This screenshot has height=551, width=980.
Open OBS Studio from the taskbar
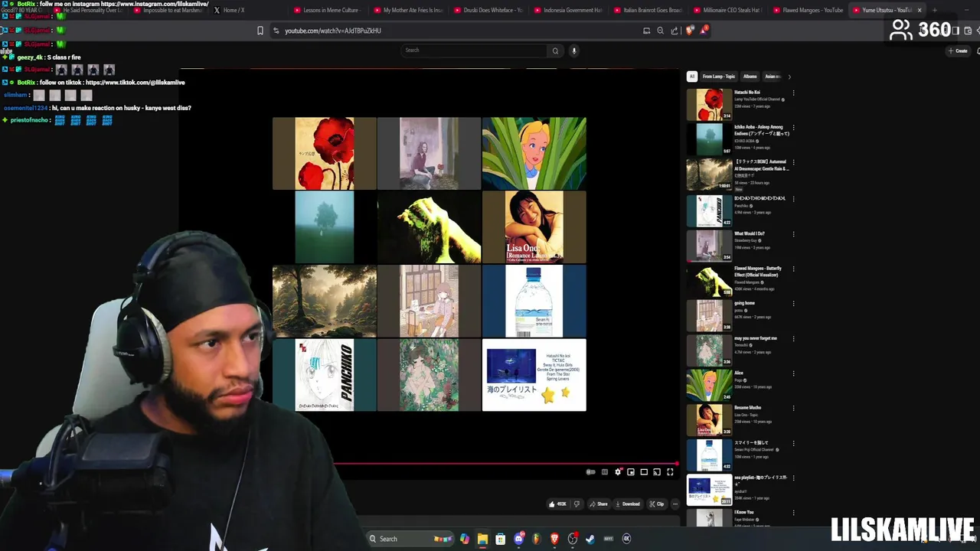click(572, 539)
